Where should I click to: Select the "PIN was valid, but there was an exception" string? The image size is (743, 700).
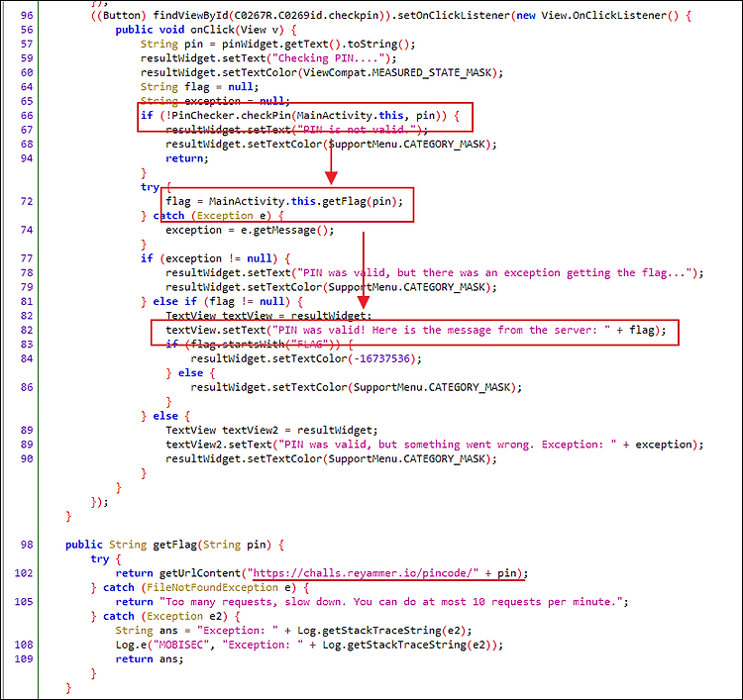click(494, 273)
